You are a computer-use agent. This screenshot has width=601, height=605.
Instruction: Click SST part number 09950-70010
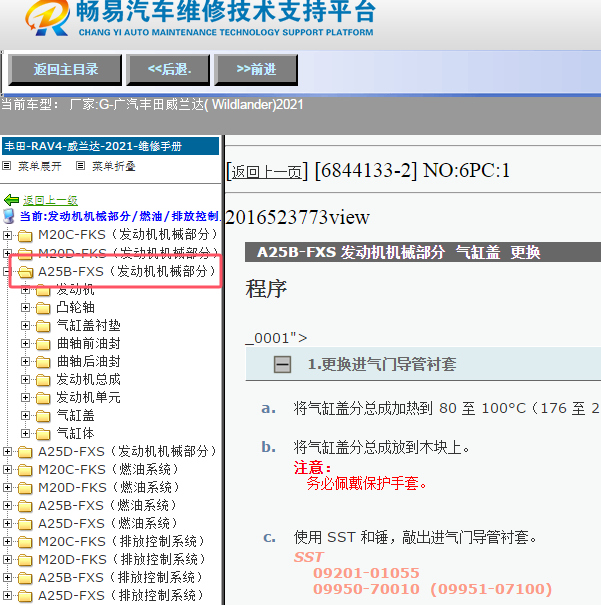point(366,589)
